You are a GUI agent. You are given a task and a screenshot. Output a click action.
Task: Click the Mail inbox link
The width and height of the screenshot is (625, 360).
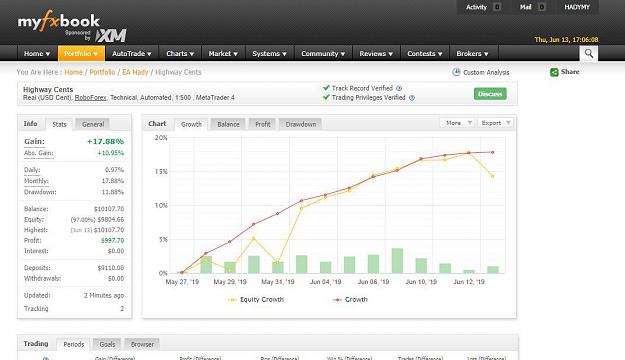[526, 7]
